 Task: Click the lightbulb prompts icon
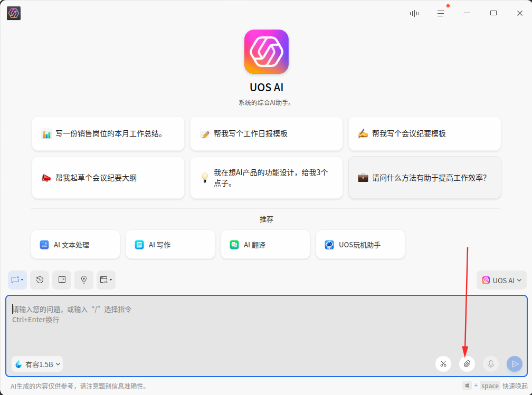point(84,280)
